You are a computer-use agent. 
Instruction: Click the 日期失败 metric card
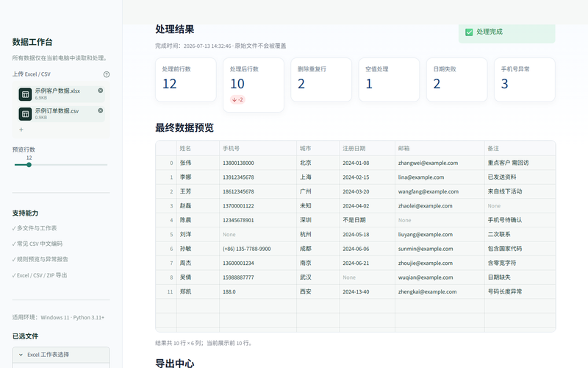point(456,79)
